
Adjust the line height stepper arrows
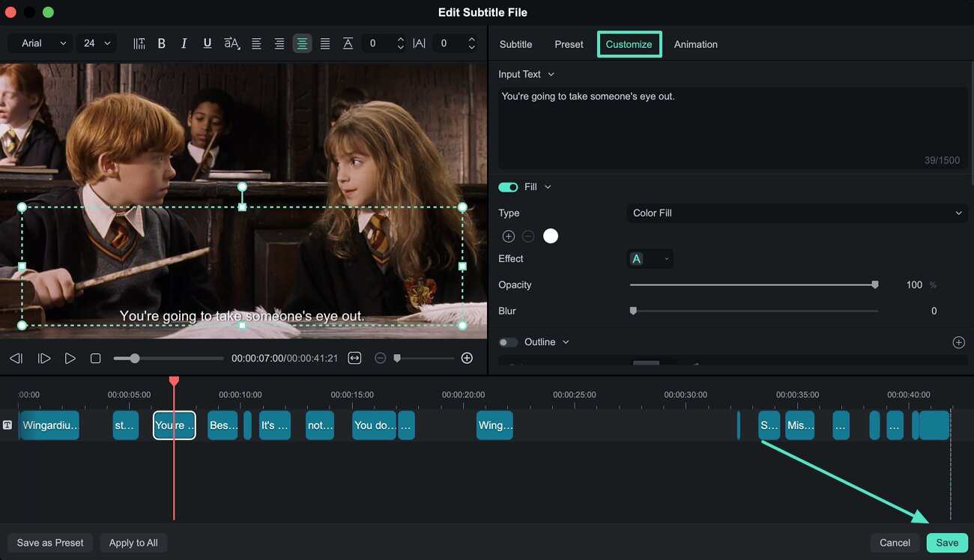click(401, 43)
